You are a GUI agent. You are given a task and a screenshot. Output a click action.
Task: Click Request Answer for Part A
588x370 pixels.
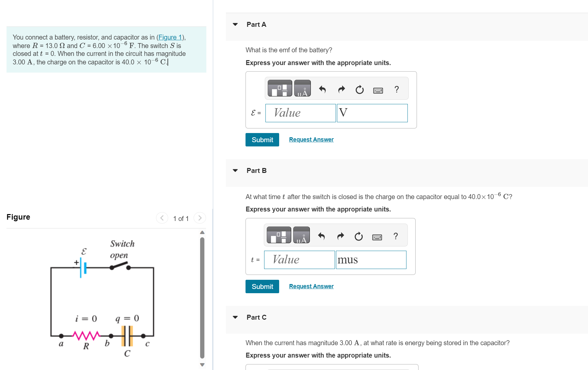pyautogui.click(x=311, y=139)
